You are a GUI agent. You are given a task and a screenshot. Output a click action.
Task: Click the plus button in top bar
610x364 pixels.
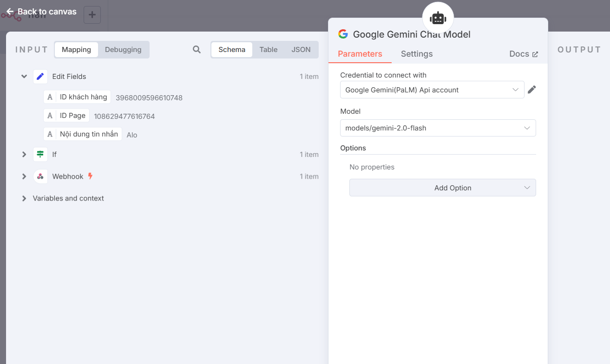(x=92, y=15)
